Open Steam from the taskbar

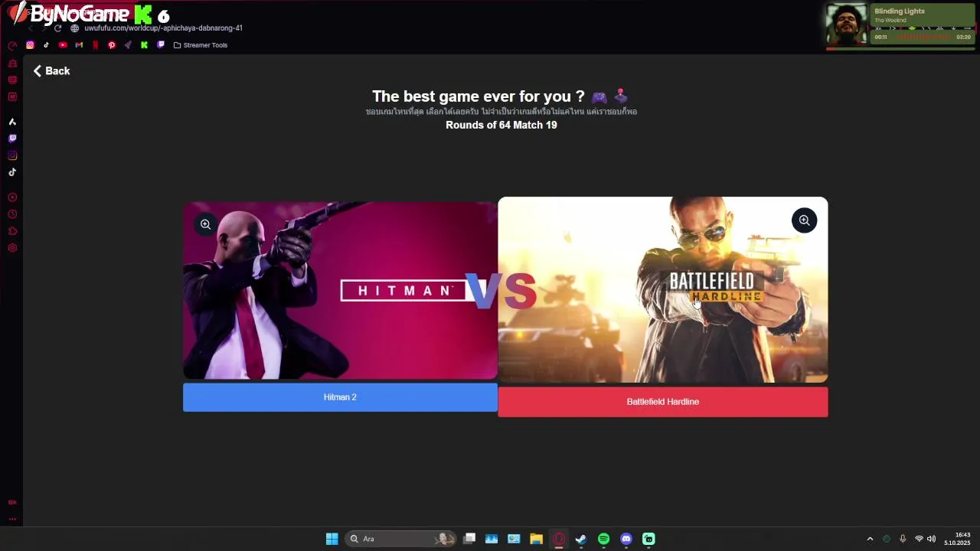click(581, 539)
